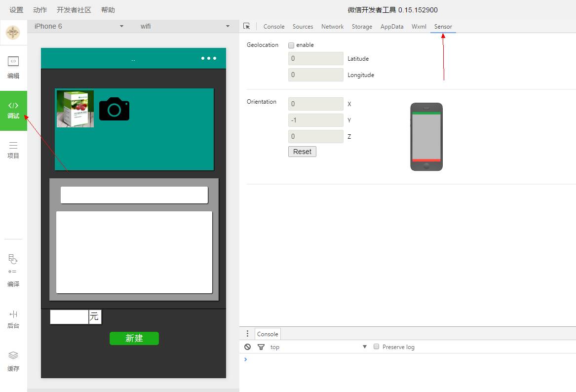Image resolution: width=576 pixels, height=392 pixels.
Task: Expand the wifi network dropdown
Action: pyautogui.click(x=185, y=26)
